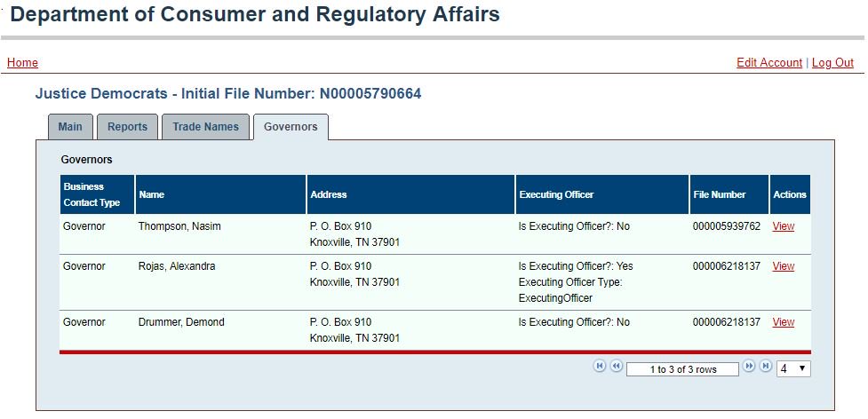View Thompson, Nasim governor record

click(x=784, y=226)
